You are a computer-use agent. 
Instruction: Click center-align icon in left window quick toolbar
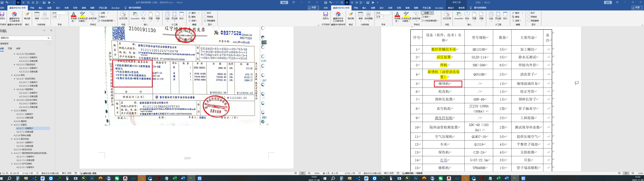pyautogui.click(x=23, y=3)
